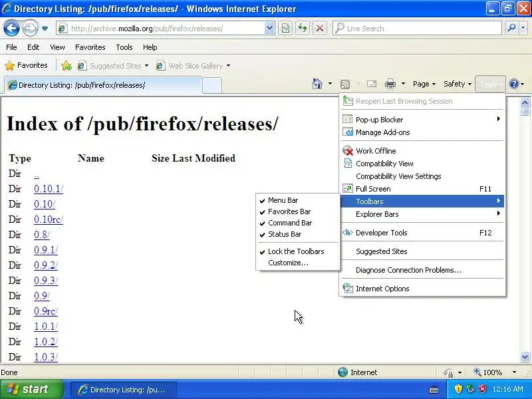Open the Edit menu
Screen dimensions: 532x399
(33, 47)
